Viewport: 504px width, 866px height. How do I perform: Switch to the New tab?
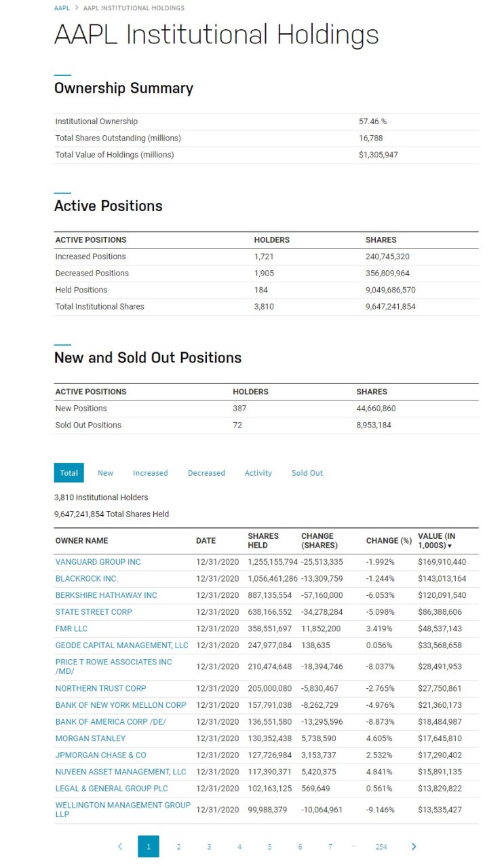105,473
